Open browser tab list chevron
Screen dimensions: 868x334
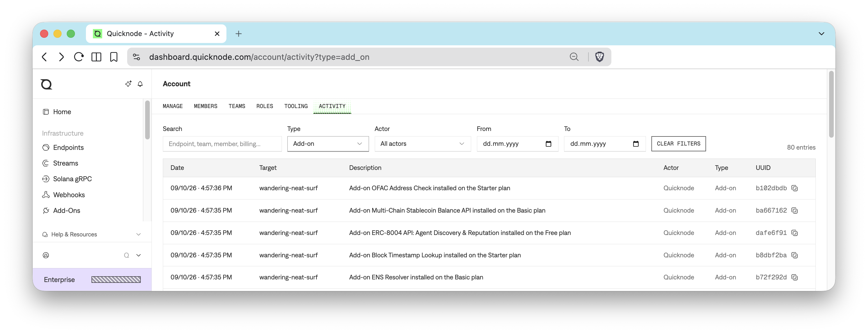click(x=822, y=34)
